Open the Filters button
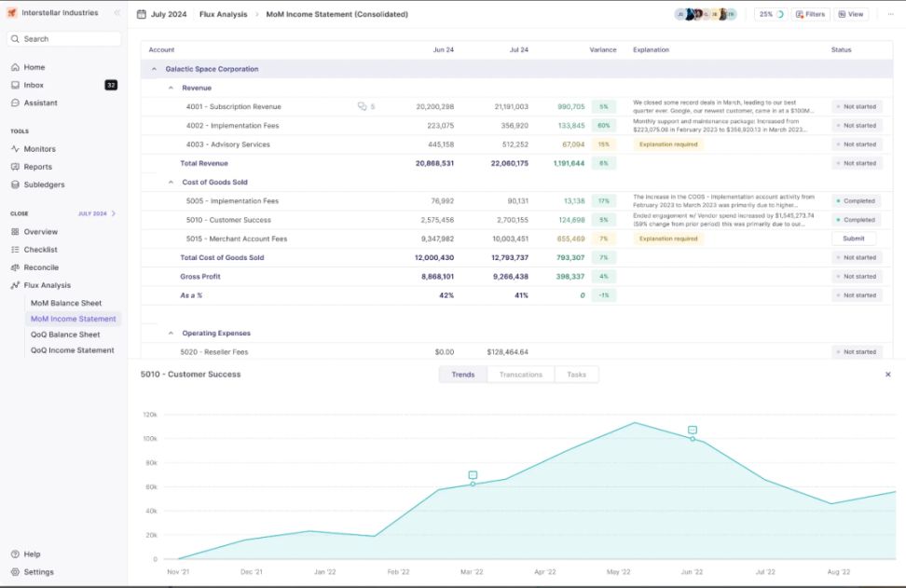The width and height of the screenshot is (906, 588). click(x=810, y=15)
